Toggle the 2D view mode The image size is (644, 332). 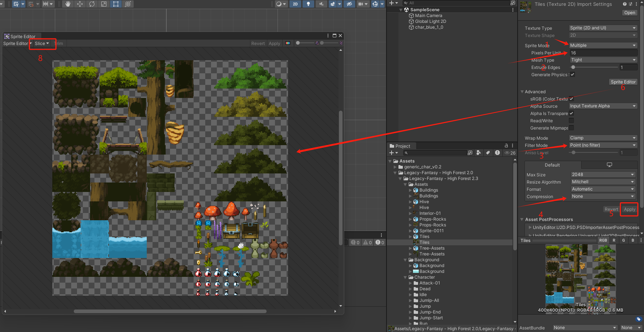point(295,4)
